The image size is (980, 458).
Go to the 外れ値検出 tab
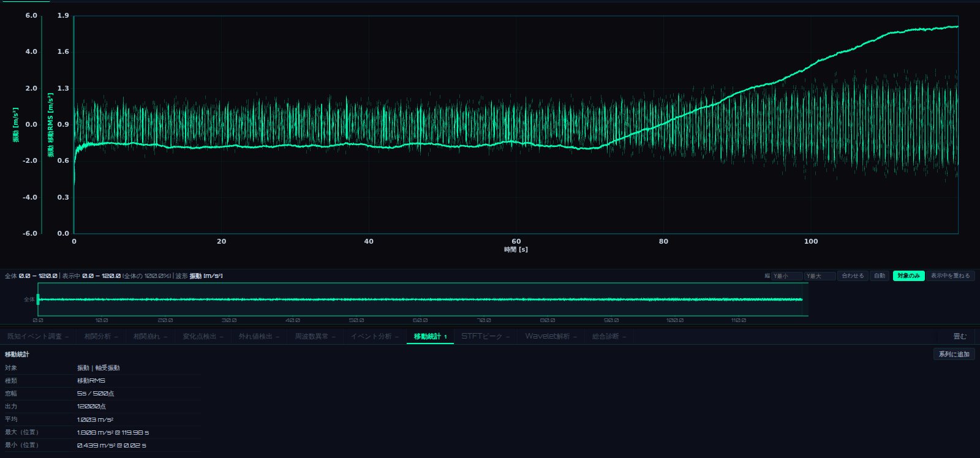click(x=259, y=337)
